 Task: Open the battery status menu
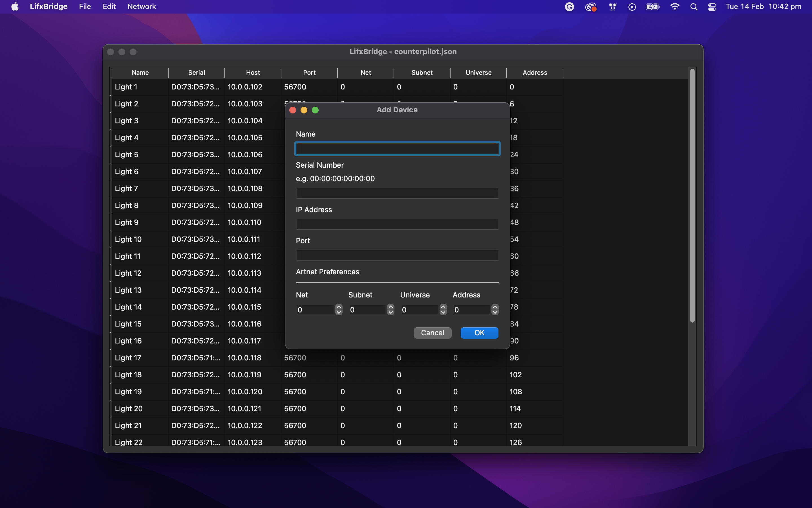[653, 7]
